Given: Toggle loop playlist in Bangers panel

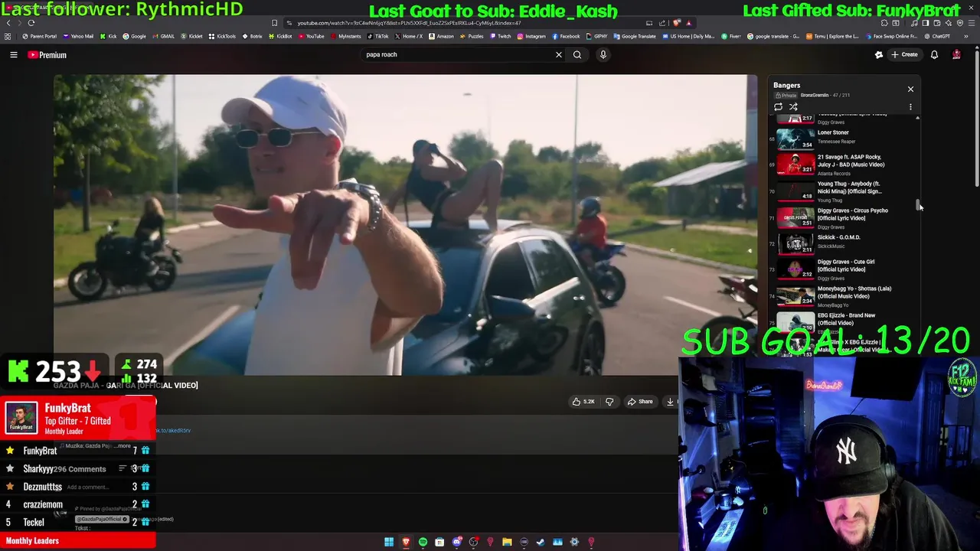Looking at the screenshot, I should (779, 107).
